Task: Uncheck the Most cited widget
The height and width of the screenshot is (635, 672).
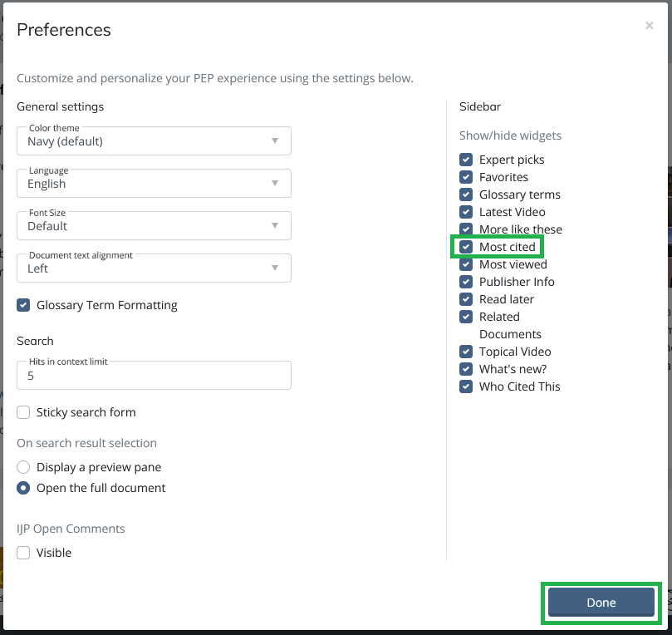Action: tap(466, 247)
